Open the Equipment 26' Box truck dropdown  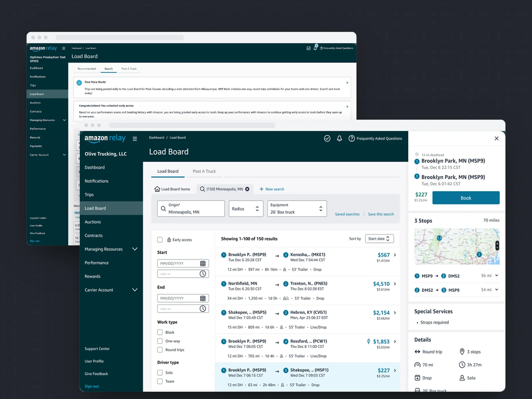[x=297, y=208]
